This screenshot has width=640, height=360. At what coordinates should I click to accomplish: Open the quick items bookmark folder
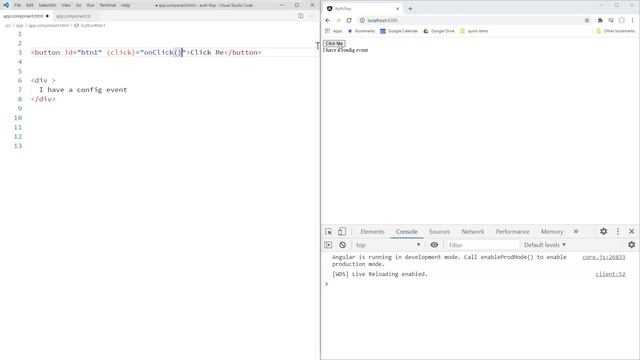[x=474, y=31]
